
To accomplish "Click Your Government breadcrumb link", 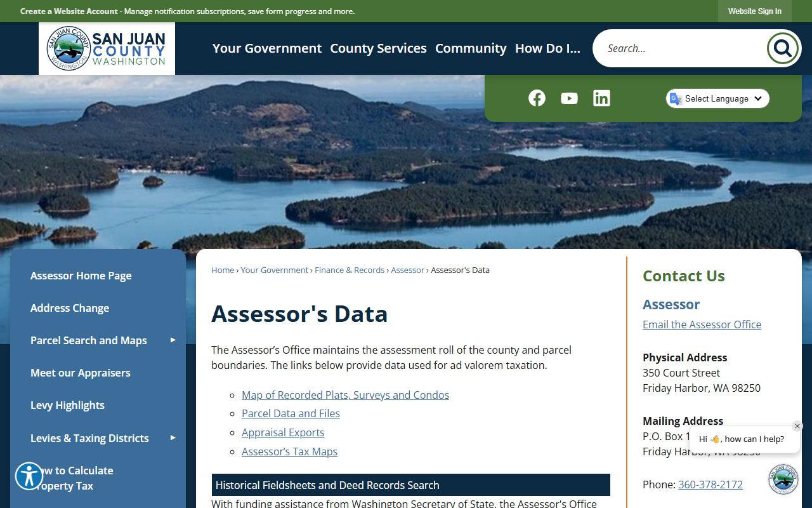I will point(275,270).
